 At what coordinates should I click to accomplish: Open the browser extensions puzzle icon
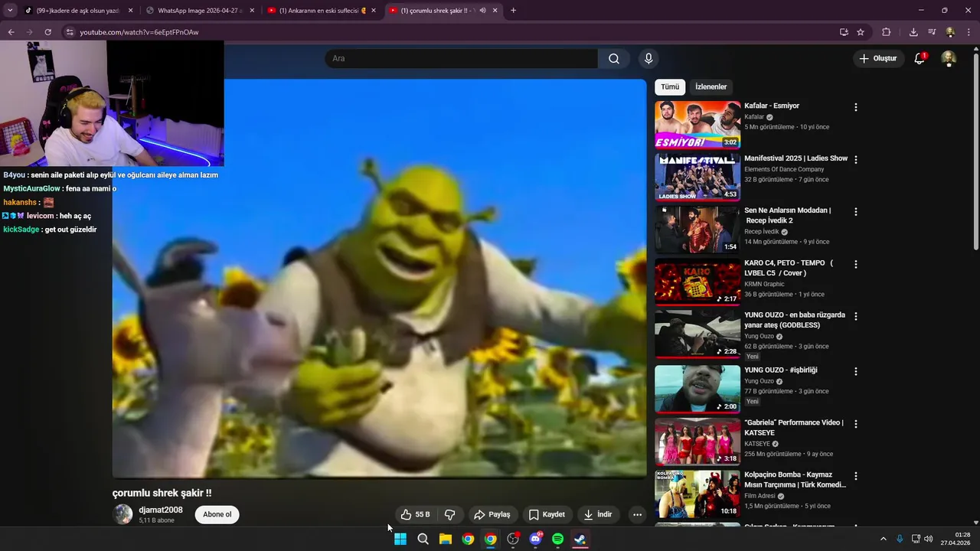point(886,32)
